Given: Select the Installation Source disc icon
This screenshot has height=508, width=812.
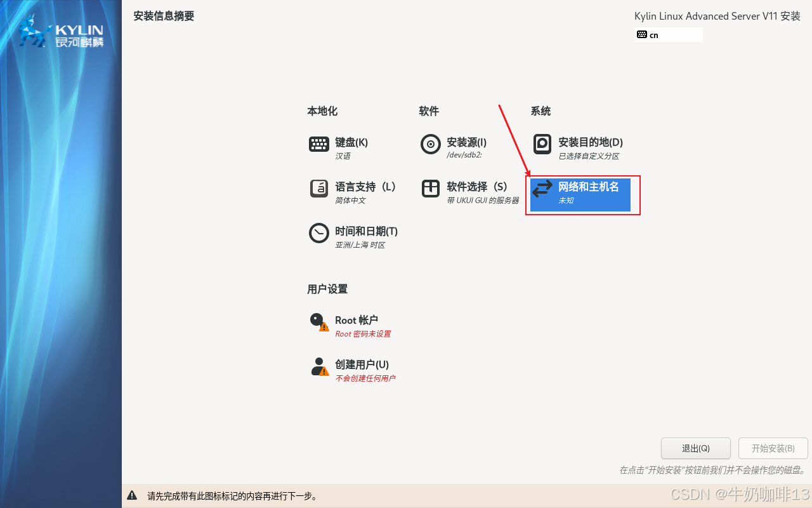Looking at the screenshot, I should pyautogui.click(x=431, y=144).
